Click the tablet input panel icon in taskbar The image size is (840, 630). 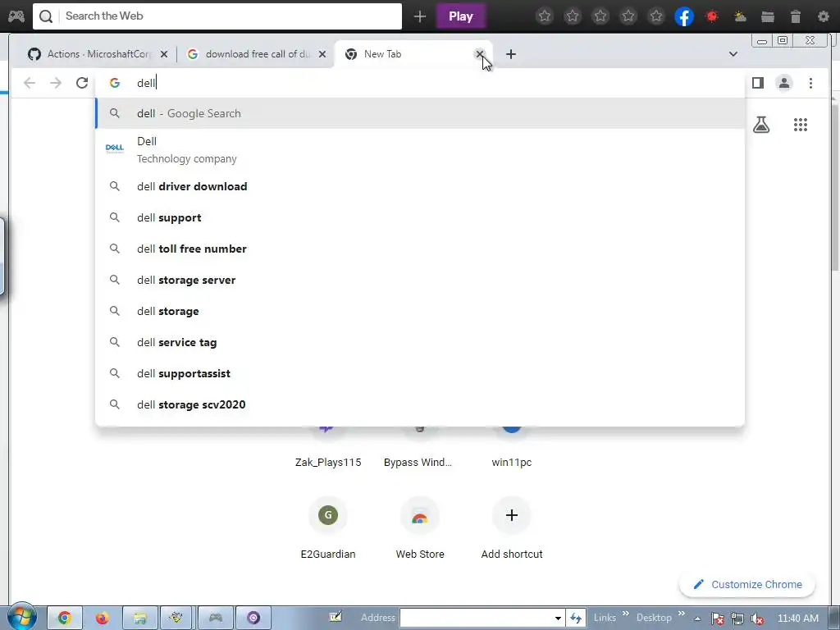tap(336, 617)
